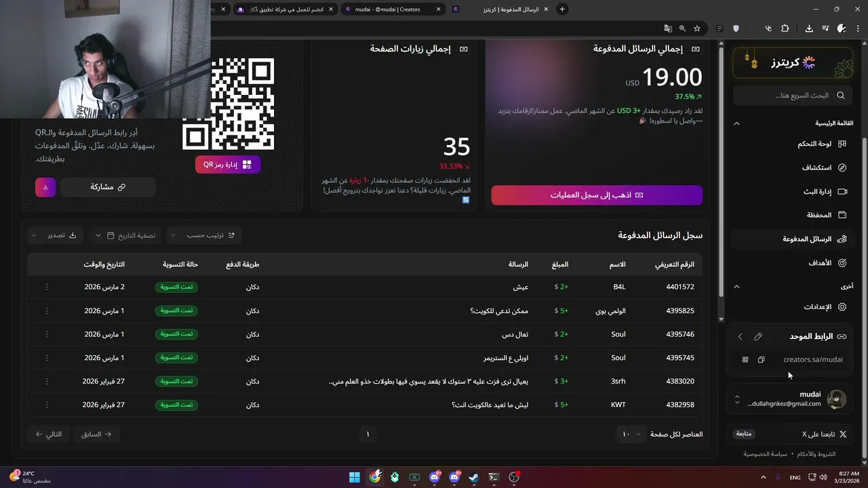This screenshot has width=868, height=488.
Task: Click the chain link icon by الرابط الموحد
Action: point(842,336)
